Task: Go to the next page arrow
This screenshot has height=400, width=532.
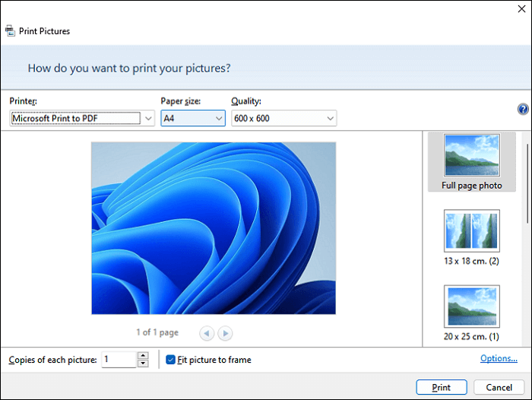Action: coord(225,333)
